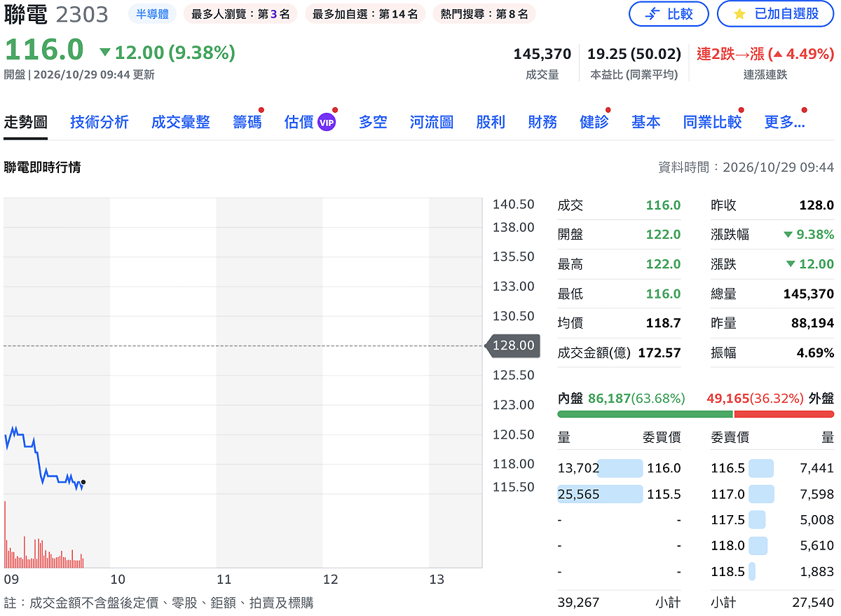Viewport: 841px width, 616px height.
Task: Switch to the 技術分析 tab
Action: tap(100, 122)
